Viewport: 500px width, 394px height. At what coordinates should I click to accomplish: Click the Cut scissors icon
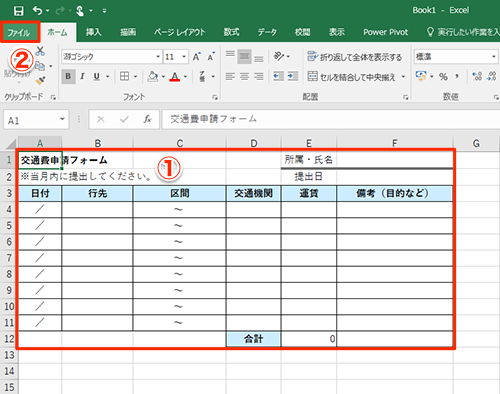(x=40, y=51)
